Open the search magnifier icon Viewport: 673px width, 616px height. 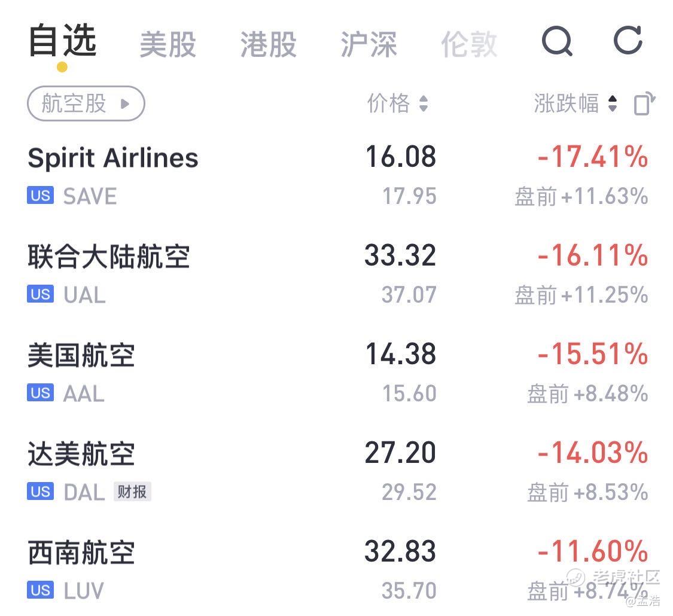coord(557,41)
